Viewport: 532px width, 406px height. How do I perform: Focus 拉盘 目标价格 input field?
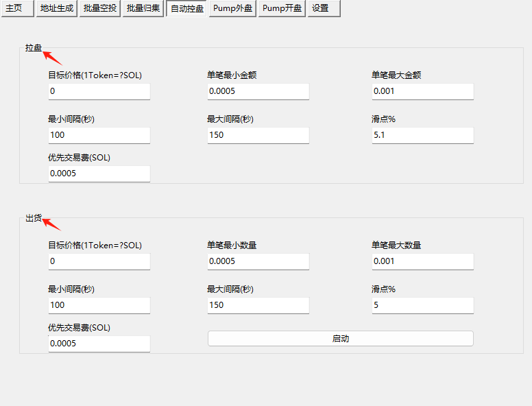pyautogui.click(x=99, y=91)
